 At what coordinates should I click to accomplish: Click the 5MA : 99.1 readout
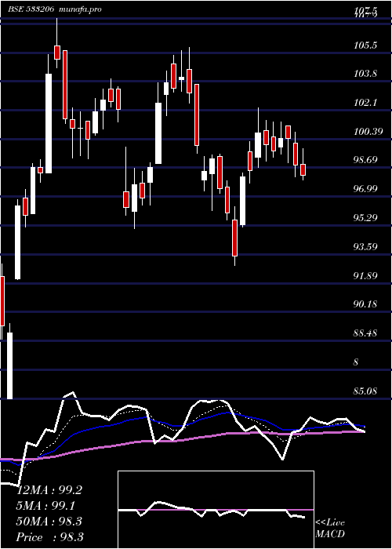pos(45,506)
